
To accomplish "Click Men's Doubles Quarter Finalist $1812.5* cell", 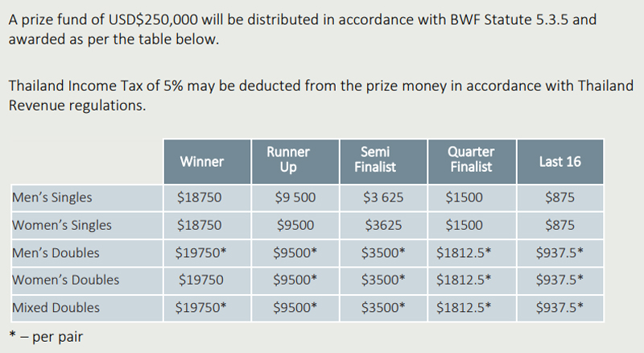I will click(464, 252).
